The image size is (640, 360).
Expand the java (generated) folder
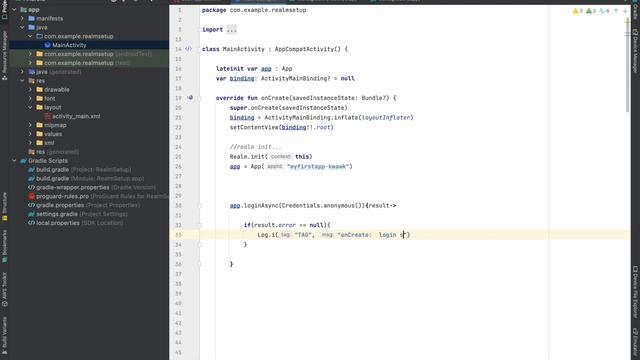pyautogui.click(x=22, y=72)
